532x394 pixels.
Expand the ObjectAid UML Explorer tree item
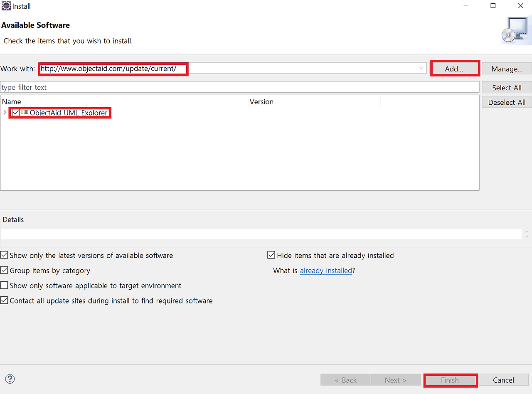point(5,112)
